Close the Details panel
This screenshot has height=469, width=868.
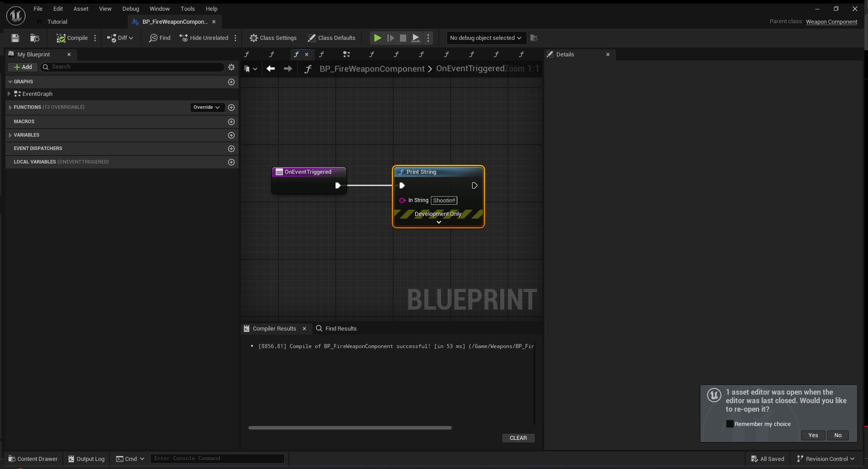tap(608, 54)
